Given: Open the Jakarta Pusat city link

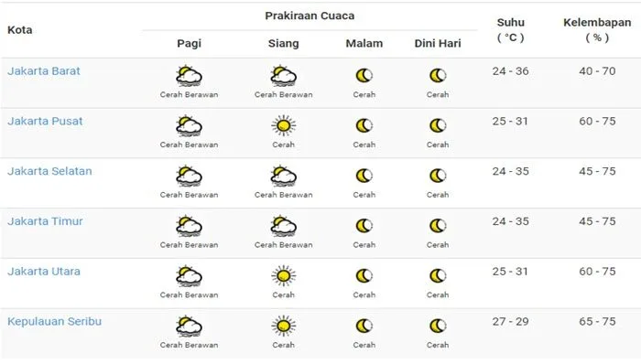Looking at the screenshot, I should pyautogui.click(x=45, y=122).
